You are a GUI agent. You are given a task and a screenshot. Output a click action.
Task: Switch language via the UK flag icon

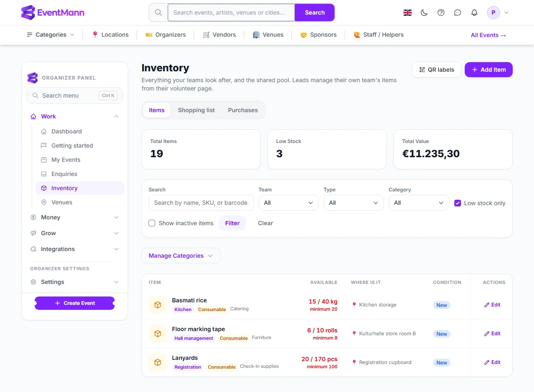coord(408,13)
